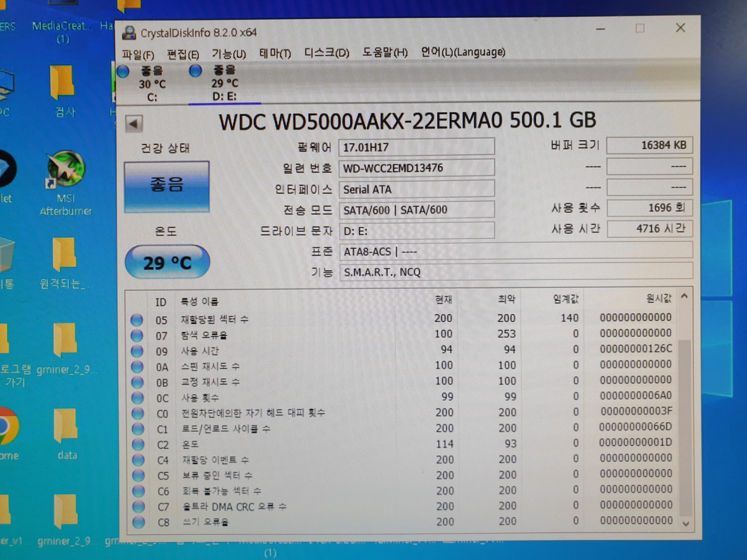Click the previous disk arrow button
Screen dimensions: 747x560
coord(134,124)
